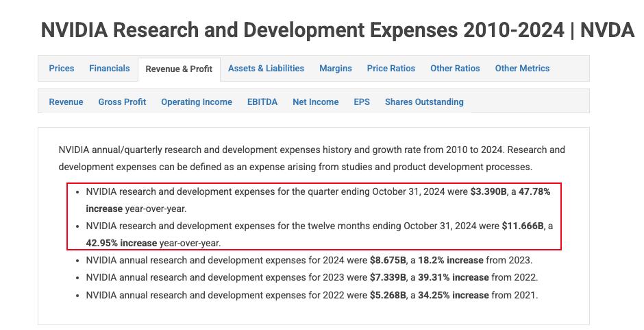Click the description paragraph starting NVIDIA annual/quarterly
This screenshot has height=330, width=644.
click(312, 158)
